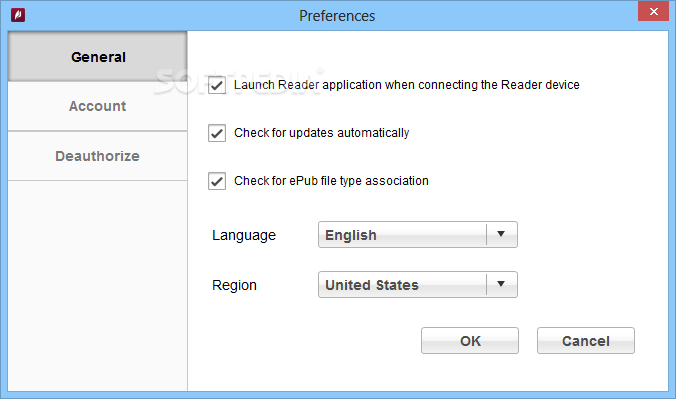The width and height of the screenshot is (676, 399).
Task: Click the Preferences window title
Action: click(x=337, y=16)
